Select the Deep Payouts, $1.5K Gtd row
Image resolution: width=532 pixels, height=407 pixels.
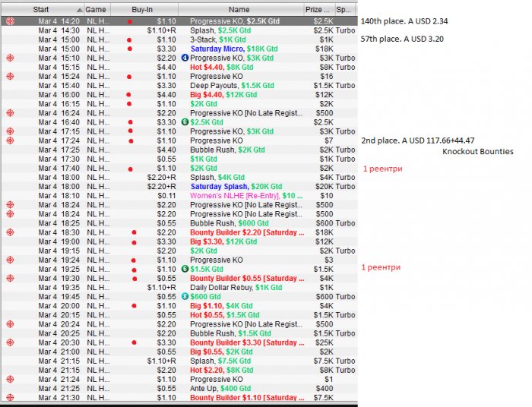[x=179, y=85]
